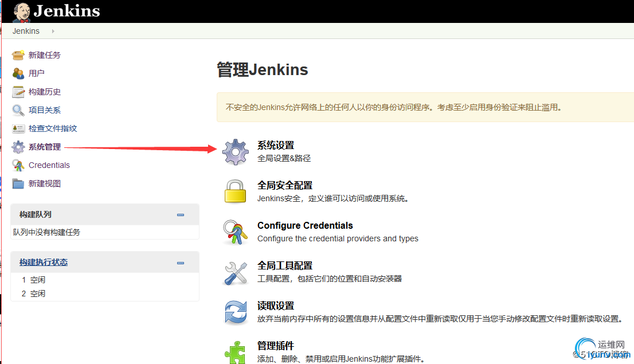
Task: Open the 新建任务 package icon
Action: point(18,55)
